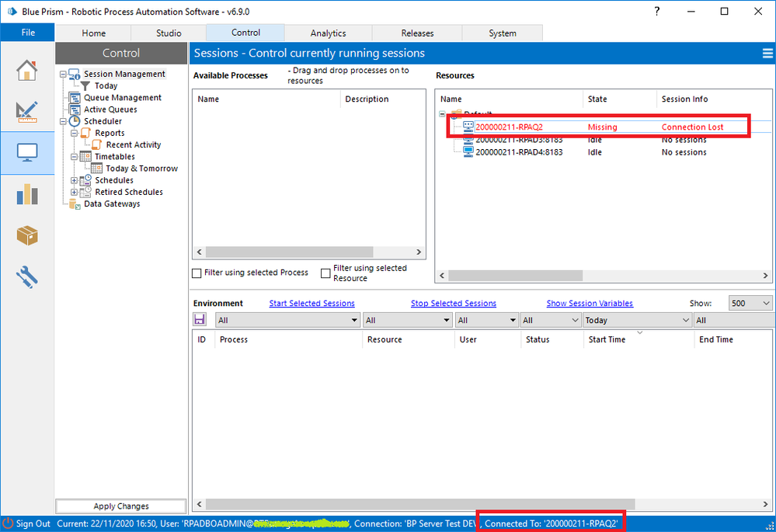Click the Sign Out power icon
Viewport: 776px width, 532px height.
pyautogui.click(x=9, y=523)
